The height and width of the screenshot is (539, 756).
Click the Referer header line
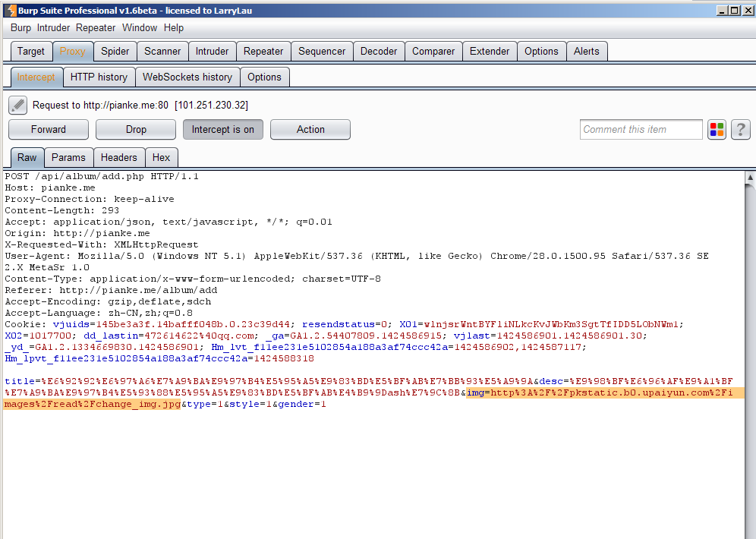111,290
